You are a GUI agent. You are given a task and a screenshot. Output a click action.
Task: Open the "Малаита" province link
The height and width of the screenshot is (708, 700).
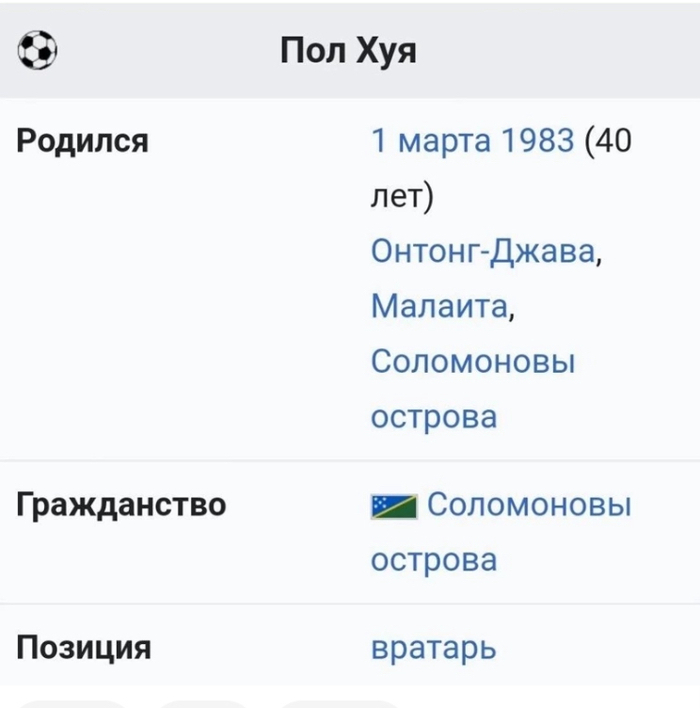pyautogui.click(x=439, y=304)
